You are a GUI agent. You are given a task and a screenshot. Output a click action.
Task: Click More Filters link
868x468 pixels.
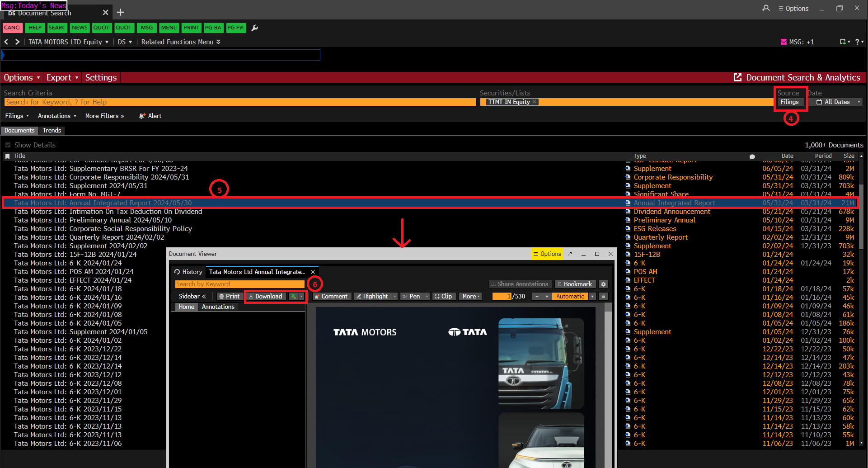coord(104,116)
